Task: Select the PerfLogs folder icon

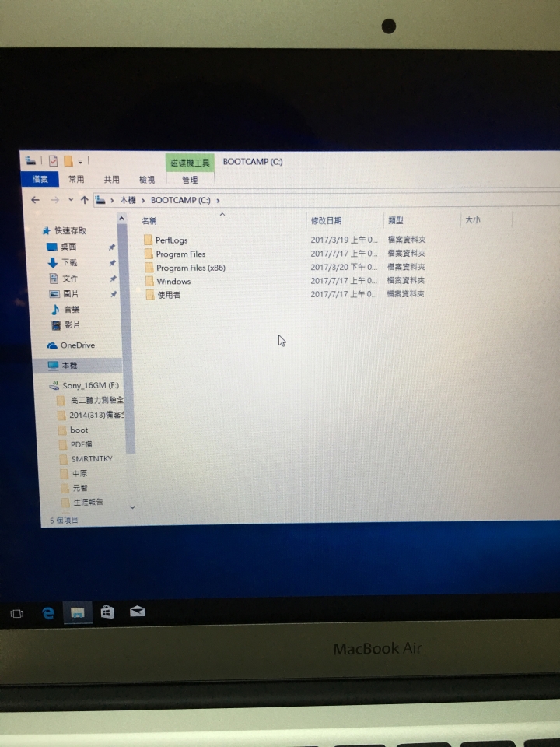Action: [148, 240]
